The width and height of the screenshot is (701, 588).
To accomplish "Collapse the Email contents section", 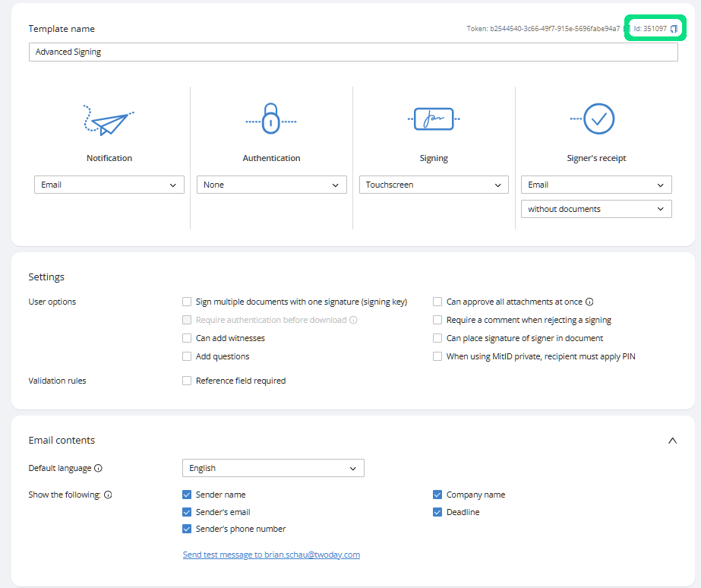I will [672, 441].
